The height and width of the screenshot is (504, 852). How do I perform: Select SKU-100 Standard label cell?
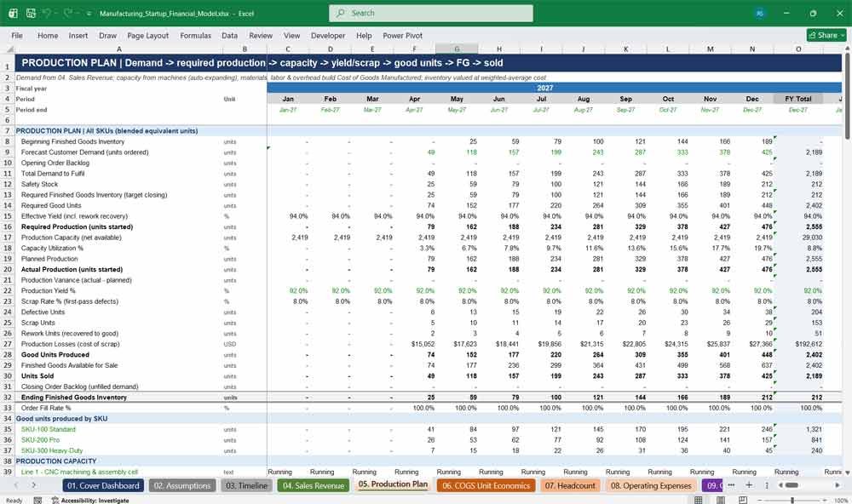pos(118,429)
